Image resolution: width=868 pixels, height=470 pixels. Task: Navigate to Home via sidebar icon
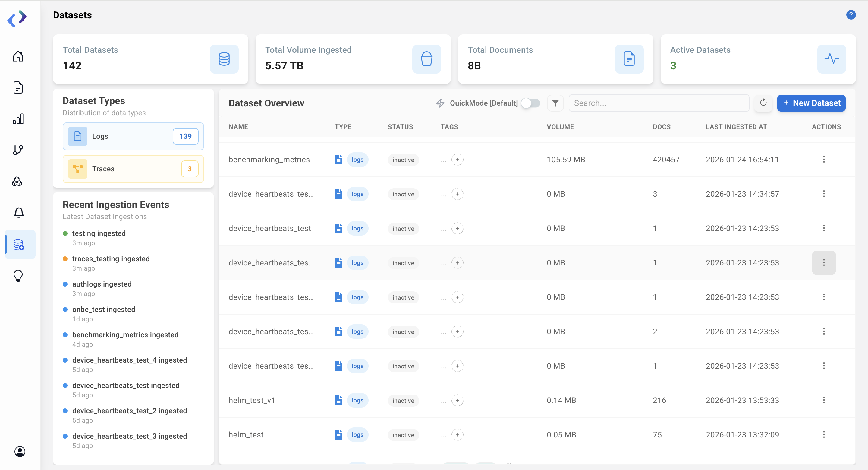tap(18, 56)
